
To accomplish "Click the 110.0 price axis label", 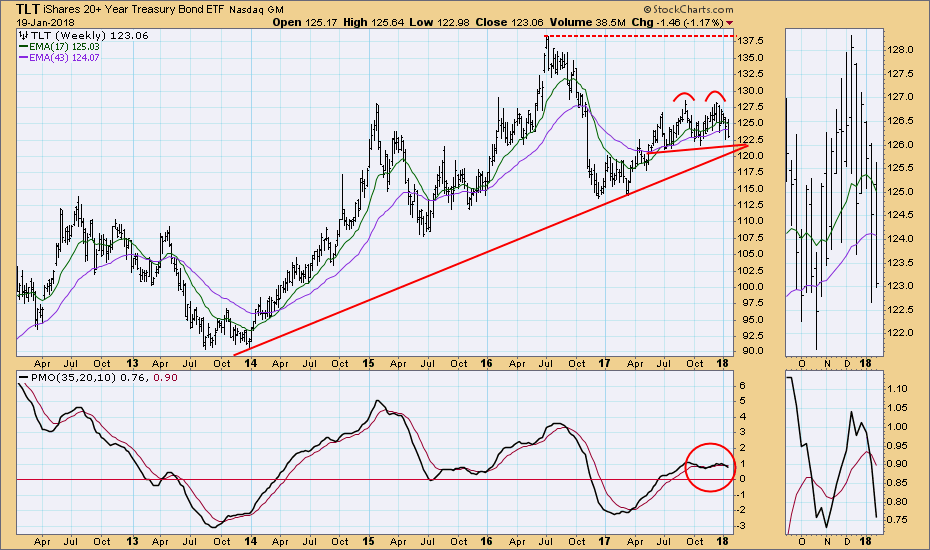I will tap(751, 221).
